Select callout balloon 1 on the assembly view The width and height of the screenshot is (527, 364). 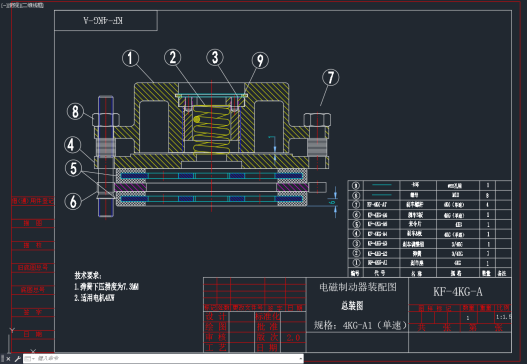tap(130, 58)
